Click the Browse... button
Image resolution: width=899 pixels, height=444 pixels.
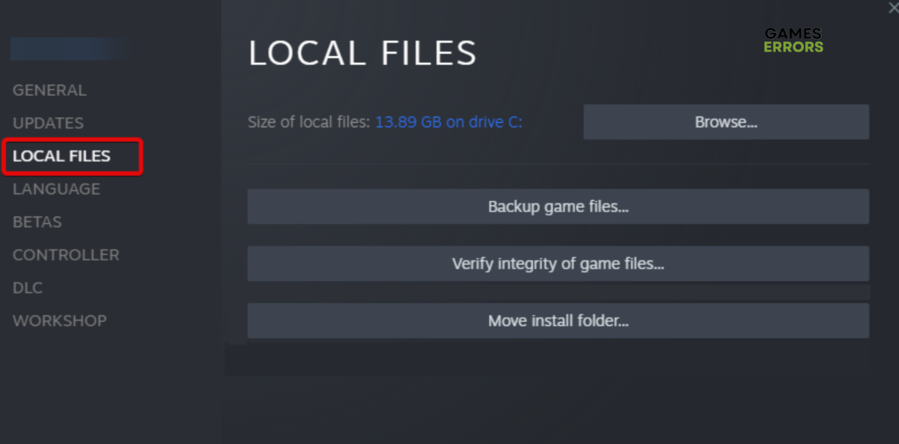(726, 122)
